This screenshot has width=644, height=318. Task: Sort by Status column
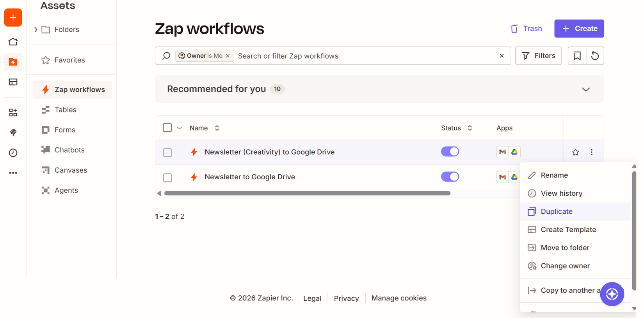click(x=457, y=128)
